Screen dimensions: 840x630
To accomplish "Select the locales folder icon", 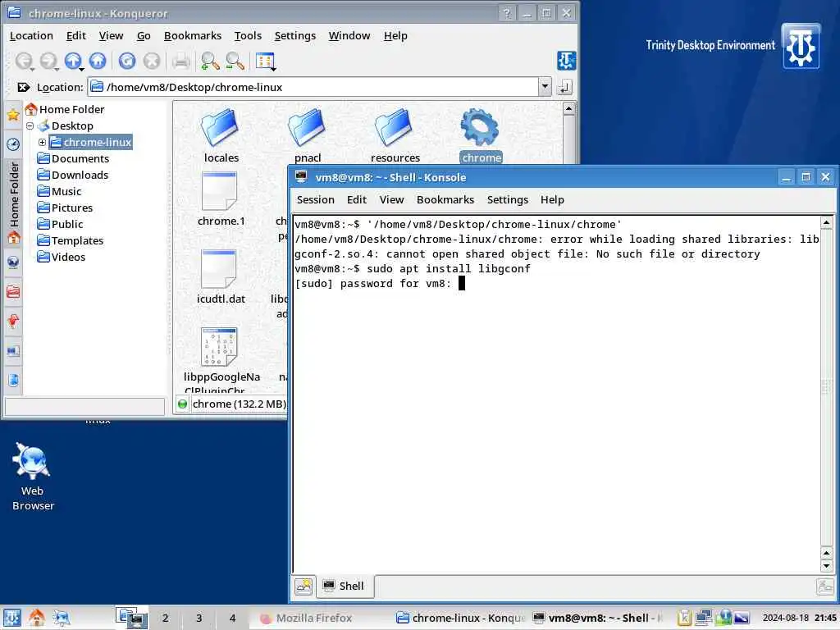I will [x=220, y=127].
